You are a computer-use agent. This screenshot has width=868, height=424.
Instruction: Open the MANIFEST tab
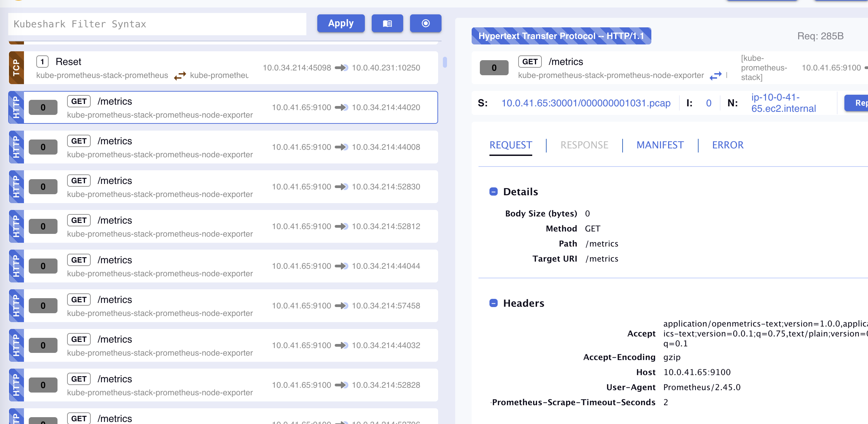pos(660,145)
